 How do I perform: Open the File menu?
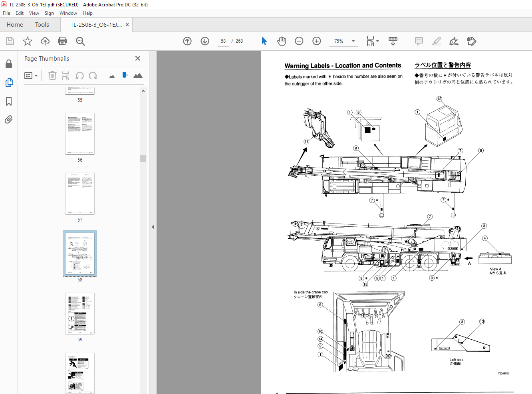coord(6,13)
